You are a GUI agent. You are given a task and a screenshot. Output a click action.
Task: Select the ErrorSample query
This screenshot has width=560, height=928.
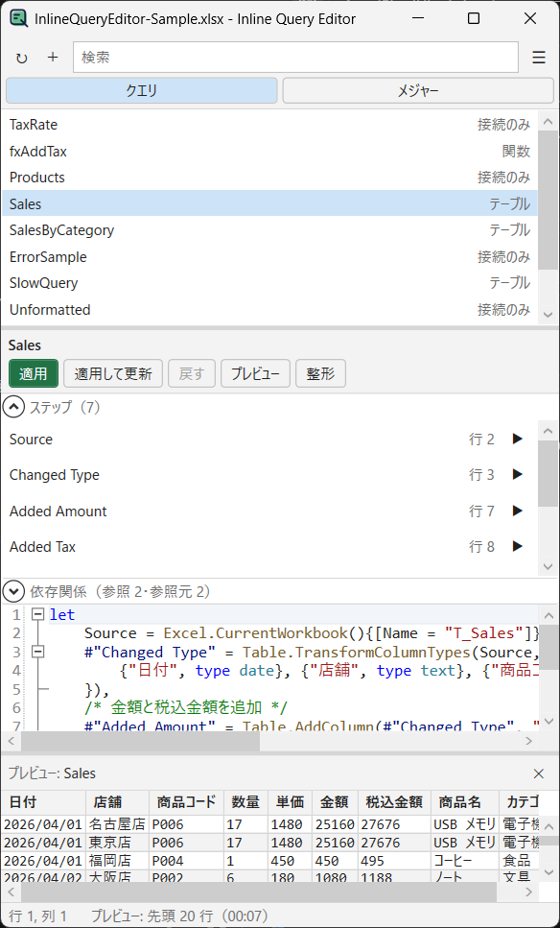click(269, 257)
